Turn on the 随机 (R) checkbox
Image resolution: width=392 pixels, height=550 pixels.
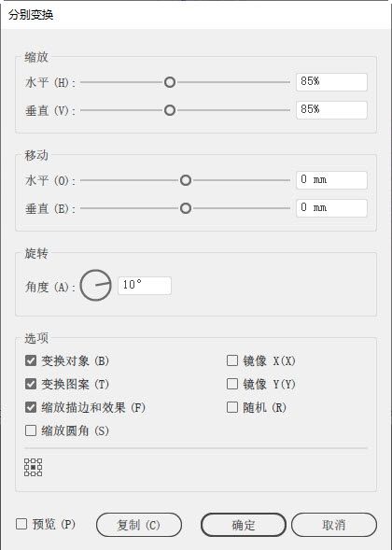tap(232, 407)
